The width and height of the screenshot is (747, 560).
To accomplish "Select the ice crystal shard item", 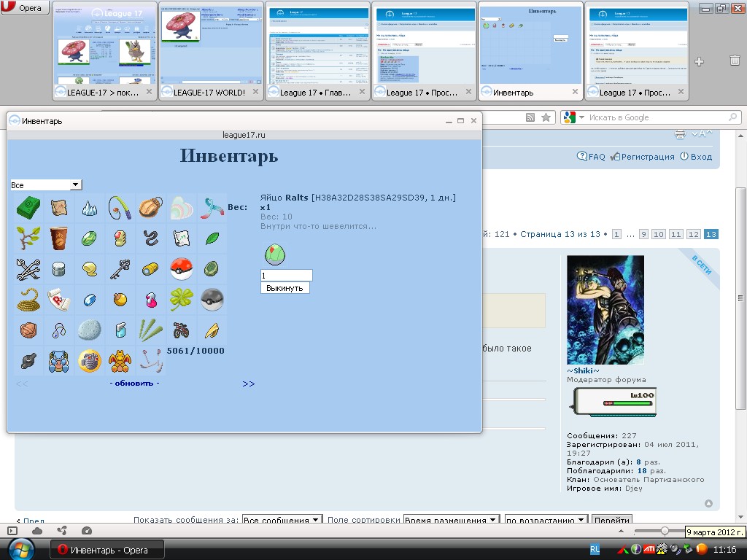I will 90,208.
